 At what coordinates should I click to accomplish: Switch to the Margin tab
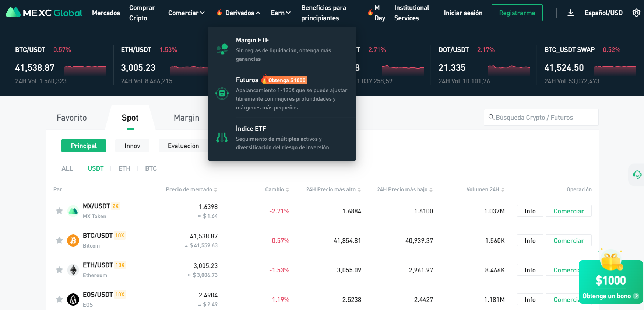187,118
